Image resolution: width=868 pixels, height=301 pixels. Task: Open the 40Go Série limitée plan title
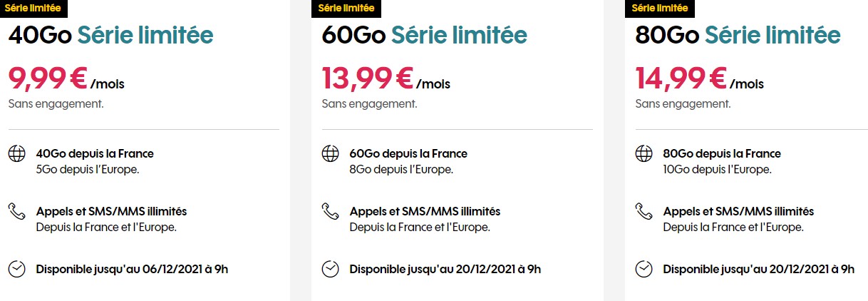110,35
